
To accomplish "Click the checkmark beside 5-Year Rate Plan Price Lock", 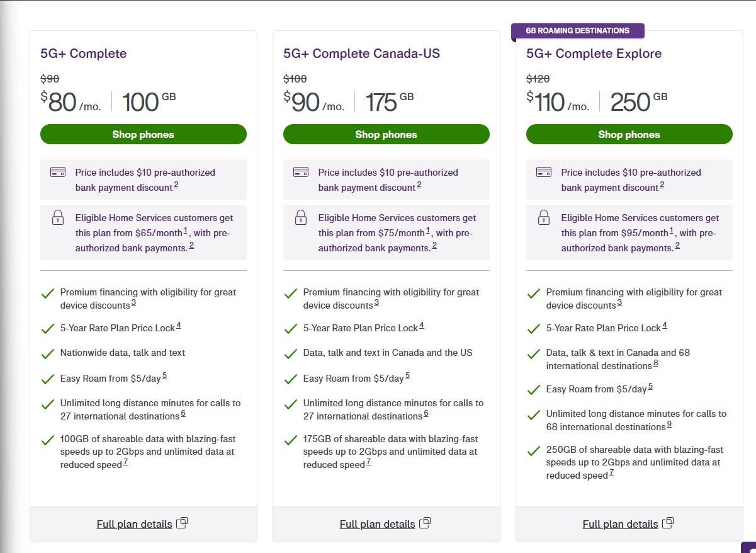I will [48, 327].
